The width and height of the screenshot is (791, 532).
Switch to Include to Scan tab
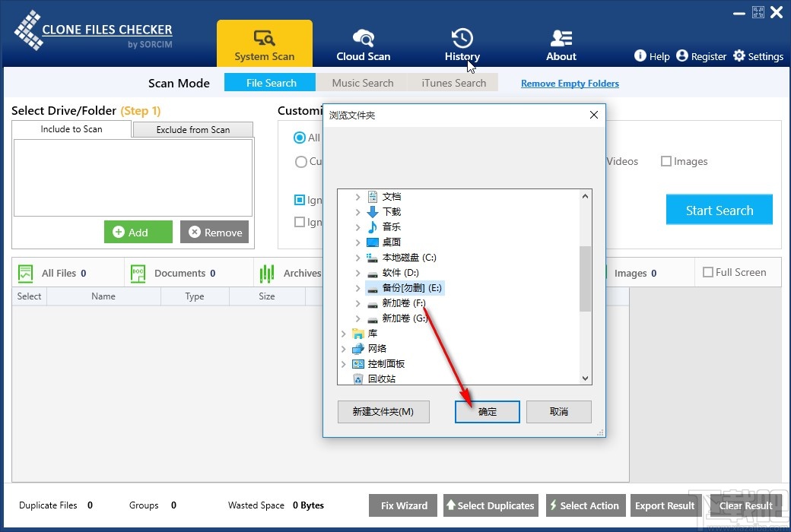(71, 129)
